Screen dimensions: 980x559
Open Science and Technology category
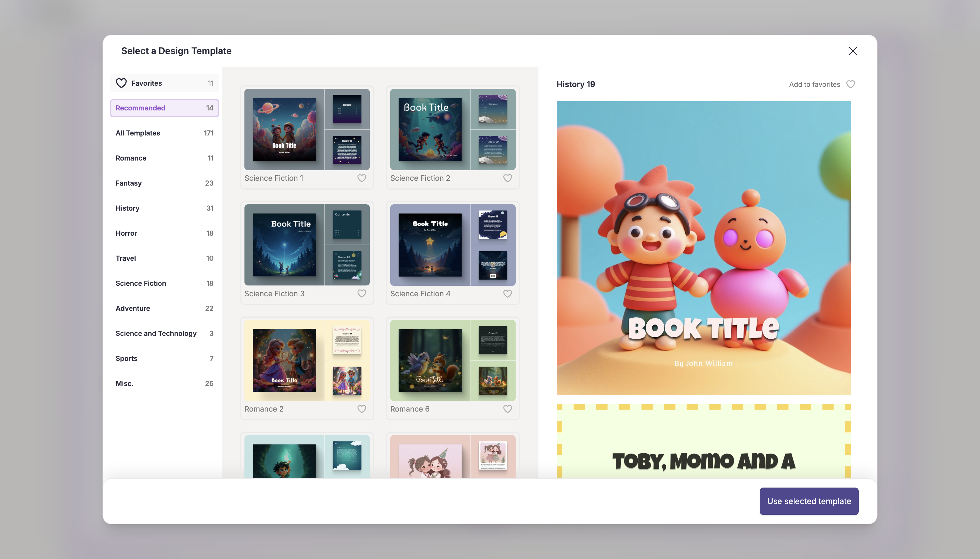(x=164, y=333)
